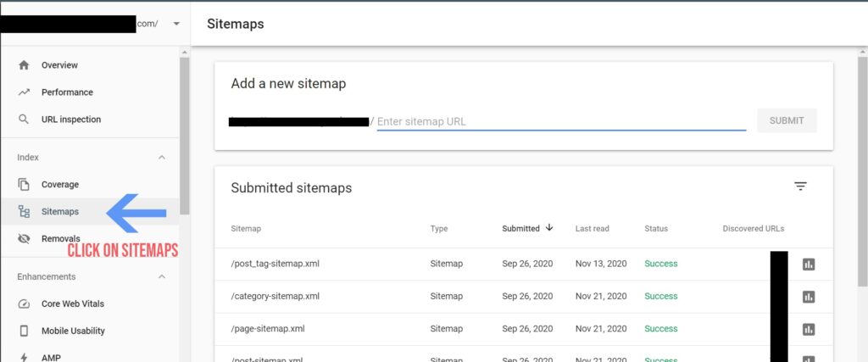Select Sitemaps in the sidebar
Image resolution: width=868 pixels, height=362 pixels.
point(59,212)
